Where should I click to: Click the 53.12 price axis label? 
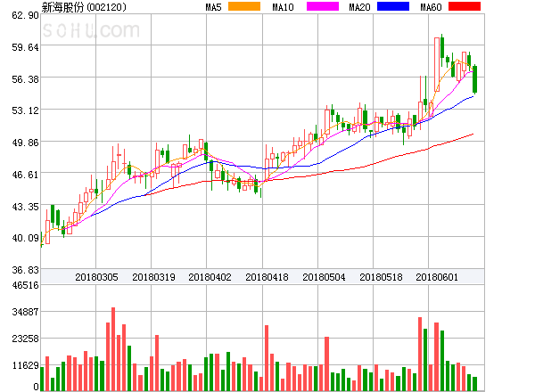[25, 110]
